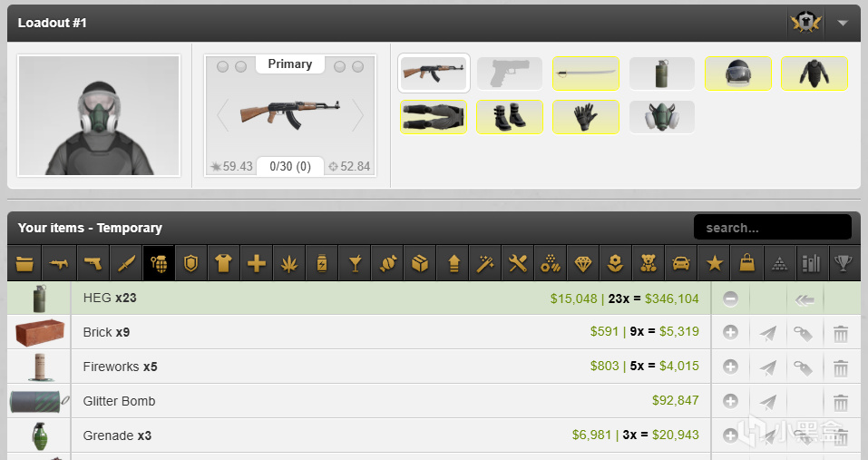This screenshot has width=868, height=460.
Task: Open the Primary weapons rifle category
Action: pyautogui.click(x=58, y=263)
